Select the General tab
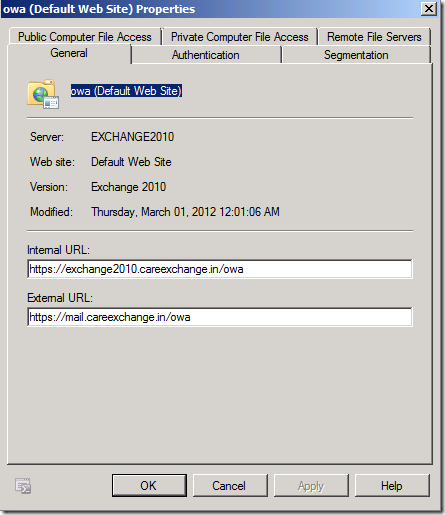 [x=69, y=53]
